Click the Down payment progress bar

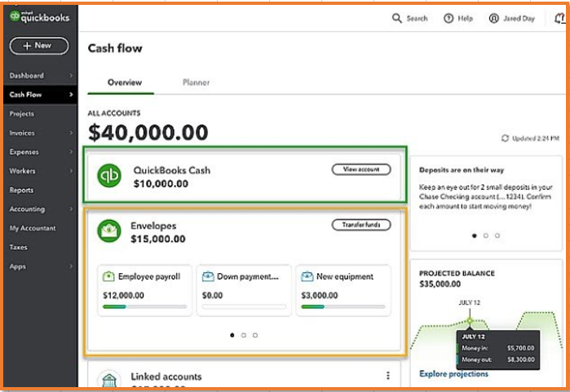pos(244,306)
